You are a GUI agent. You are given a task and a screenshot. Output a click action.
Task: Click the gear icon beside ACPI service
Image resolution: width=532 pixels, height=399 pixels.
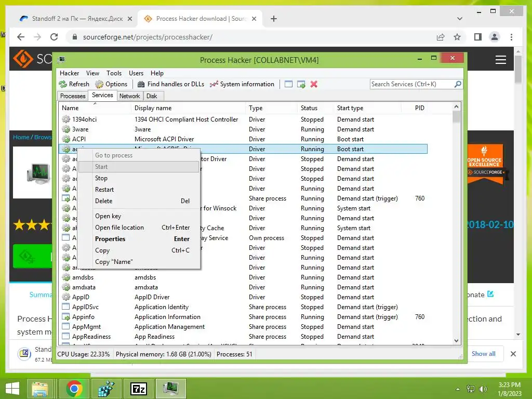click(66, 139)
